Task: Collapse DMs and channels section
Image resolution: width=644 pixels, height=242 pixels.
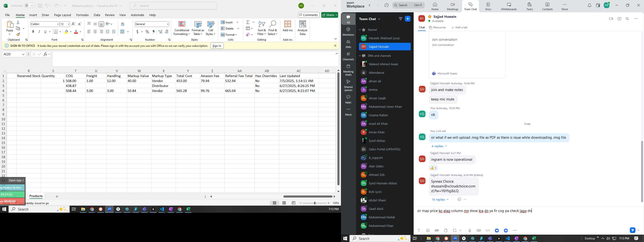Action: tap(360, 56)
